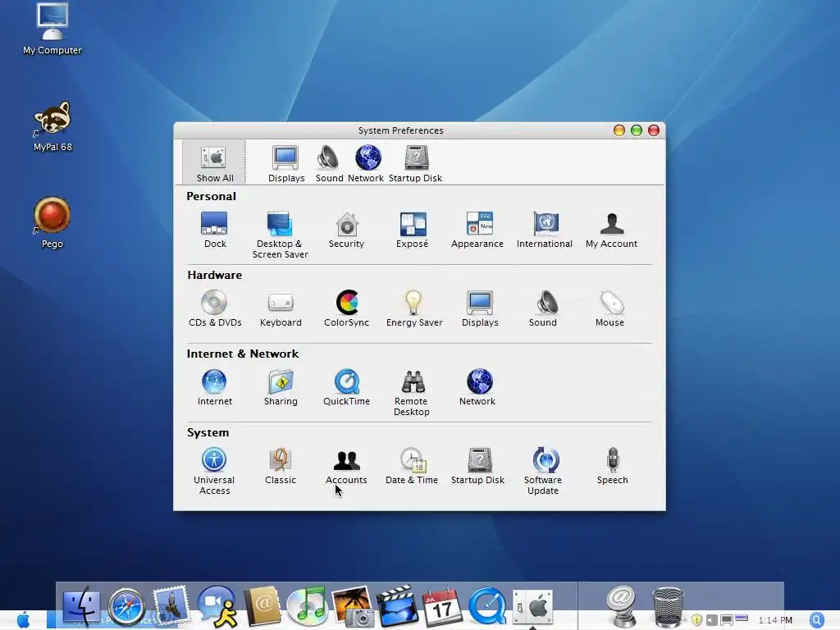The width and height of the screenshot is (840, 630).
Task: Open the Internet preferences pane
Action: point(214,387)
